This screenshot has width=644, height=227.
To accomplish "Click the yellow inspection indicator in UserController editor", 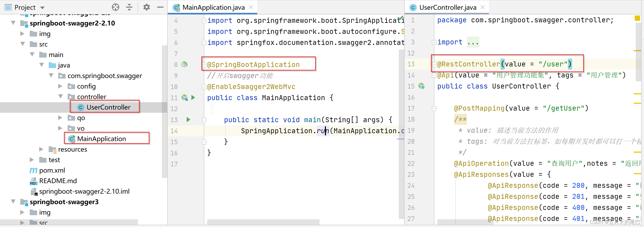I will pos(637,18).
